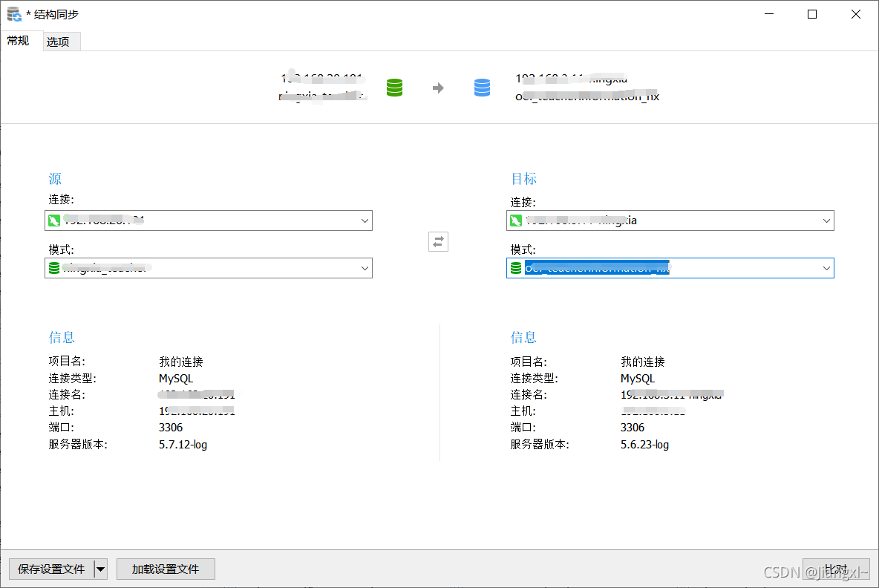This screenshot has height=588, width=879.
Task: Open the source 模式 dropdown arrow
Action: [365, 268]
